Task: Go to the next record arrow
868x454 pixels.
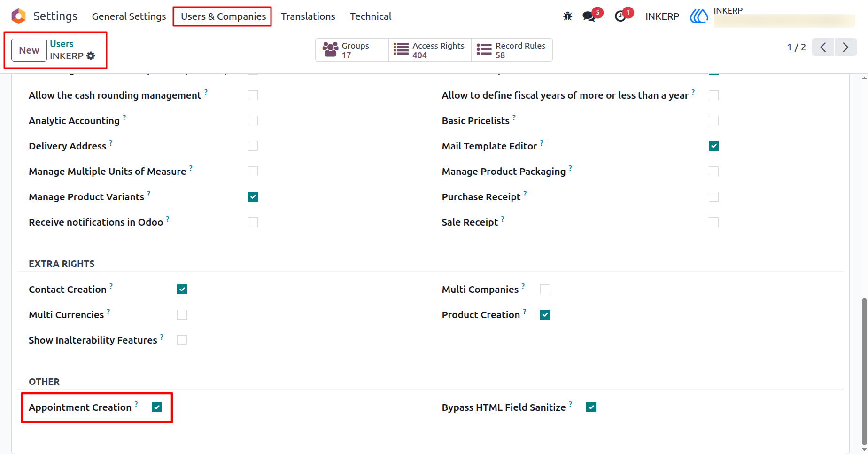Action: coord(845,47)
